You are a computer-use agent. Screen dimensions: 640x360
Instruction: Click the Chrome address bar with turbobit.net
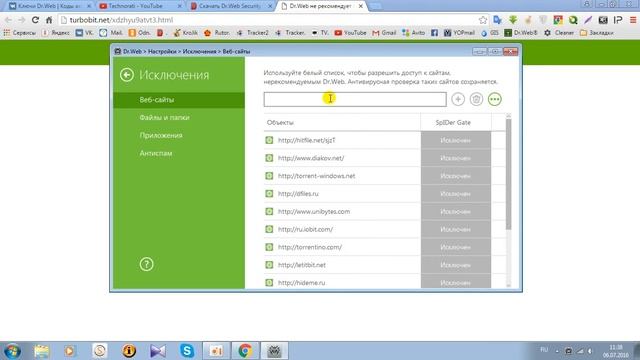point(269,20)
